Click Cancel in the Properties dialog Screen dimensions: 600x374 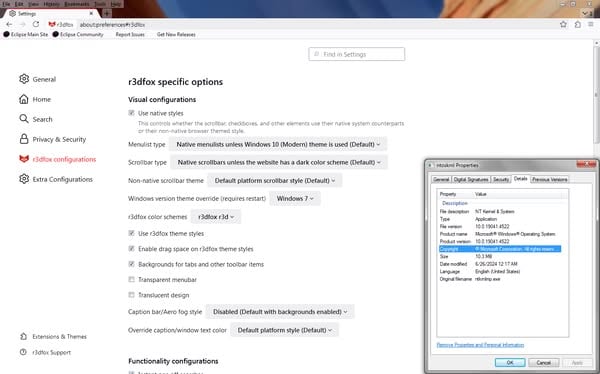(x=543, y=362)
